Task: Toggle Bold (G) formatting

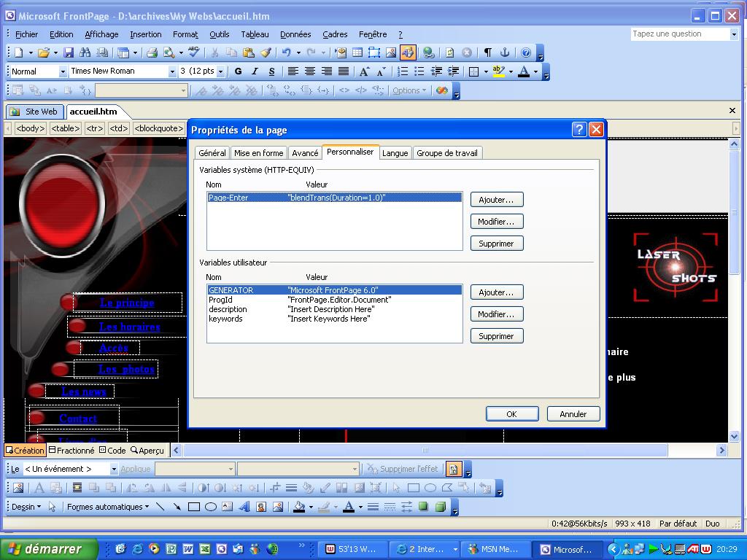Action: 238,71
